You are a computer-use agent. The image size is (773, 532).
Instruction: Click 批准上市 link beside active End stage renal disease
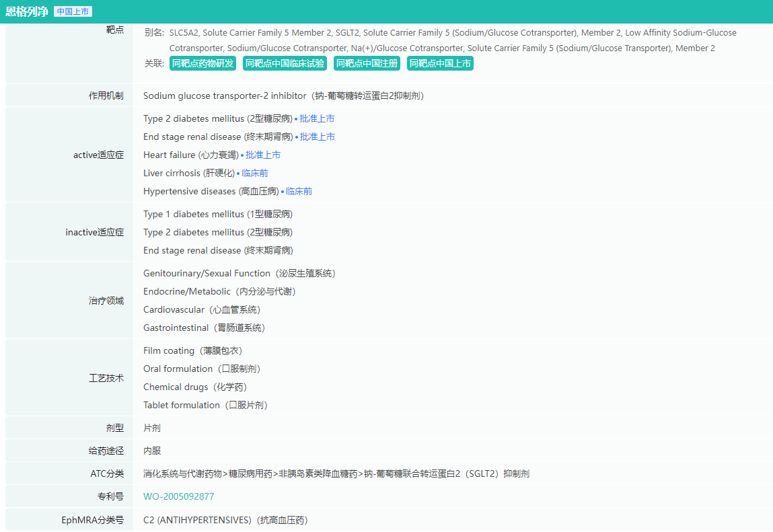tap(317, 137)
